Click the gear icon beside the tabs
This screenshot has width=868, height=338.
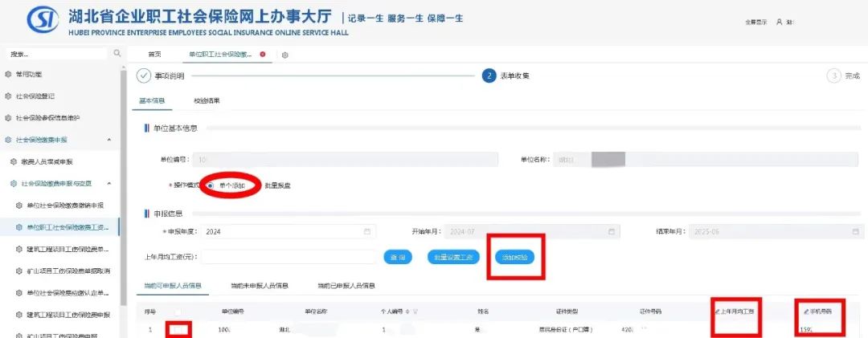pos(285,55)
